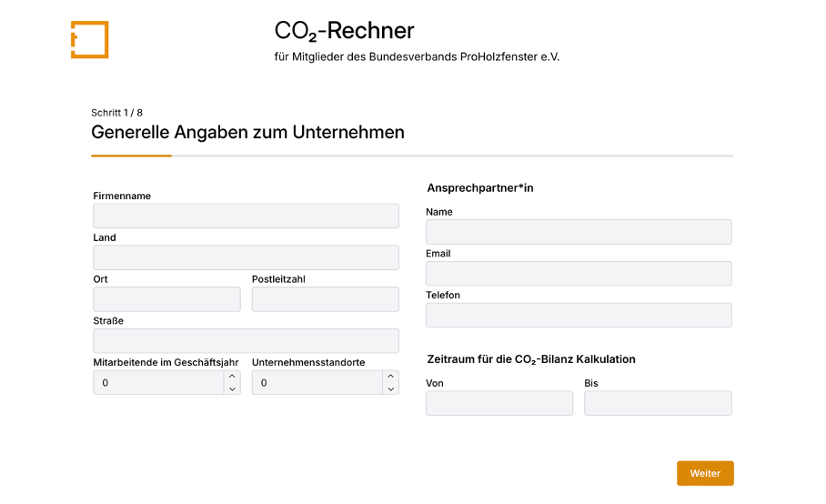The height and width of the screenshot is (504, 826).
Task: Decrease Mitarbeitende im Geschäftsjahr with down arrow
Action: [x=232, y=388]
